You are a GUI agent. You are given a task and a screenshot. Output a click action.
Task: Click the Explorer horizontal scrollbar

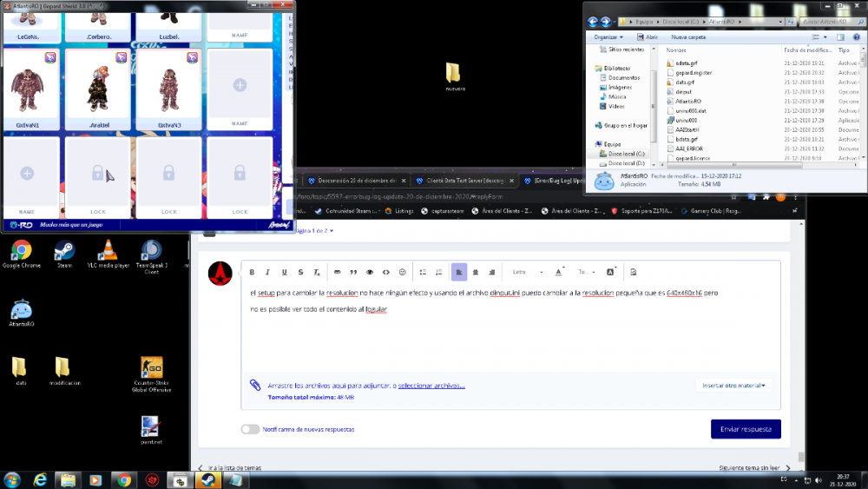click(733, 164)
